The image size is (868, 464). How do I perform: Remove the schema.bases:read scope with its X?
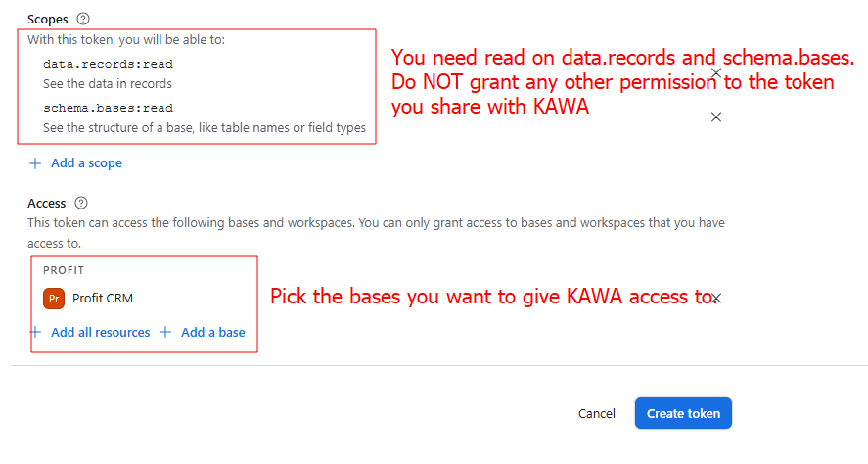[716, 117]
